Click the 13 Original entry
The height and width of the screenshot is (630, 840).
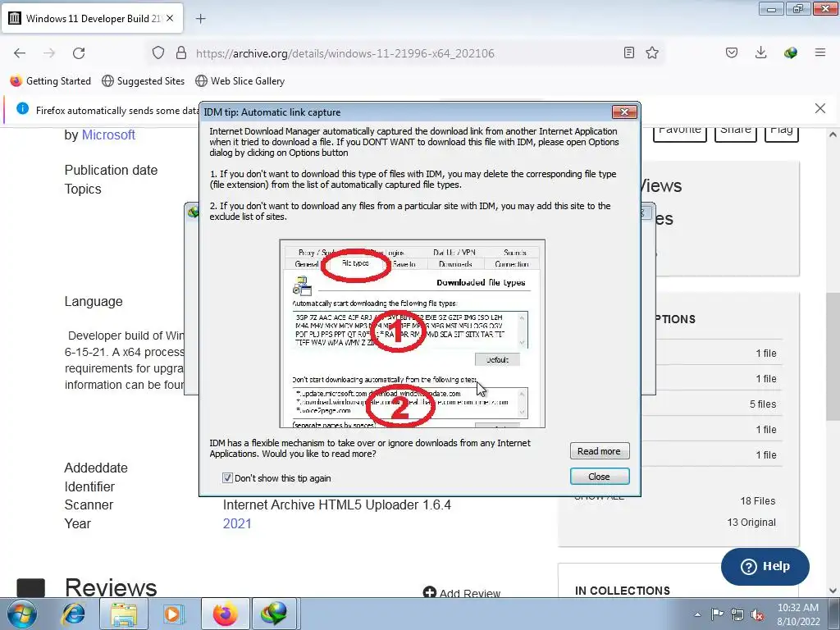pyautogui.click(x=751, y=523)
